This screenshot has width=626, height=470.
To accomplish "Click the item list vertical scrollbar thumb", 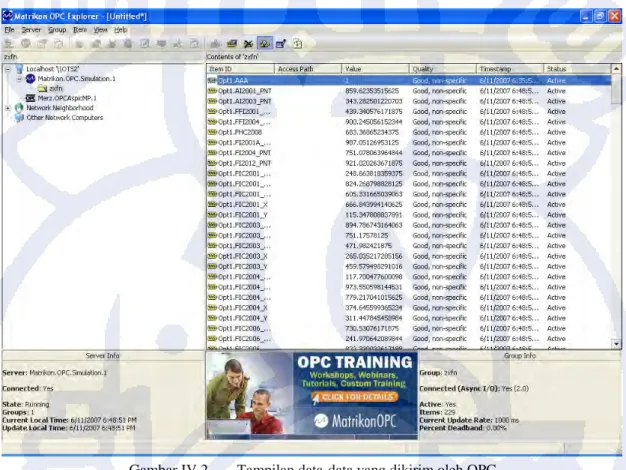I will pos(616,88).
